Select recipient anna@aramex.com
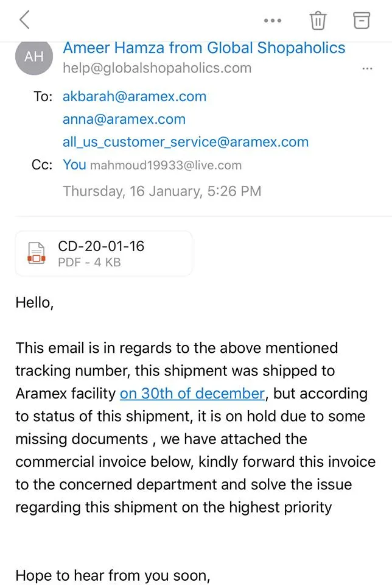 tap(124, 119)
